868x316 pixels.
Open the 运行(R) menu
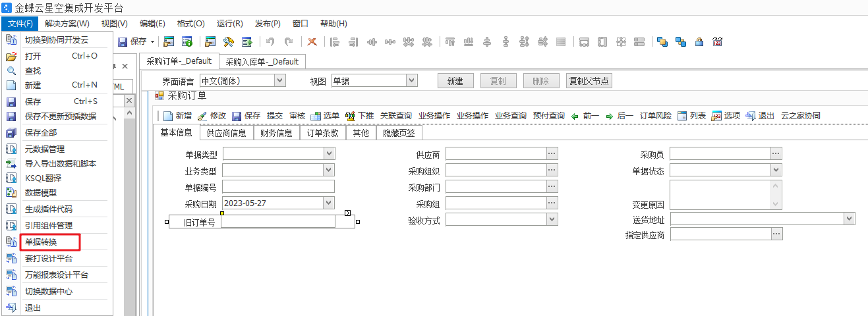(229, 23)
